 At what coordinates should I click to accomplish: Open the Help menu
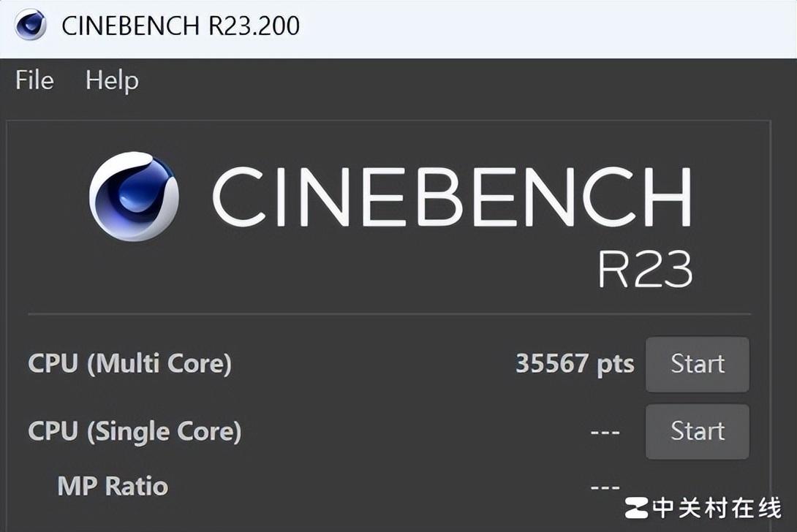pyautogui.click(x=111, y=80)
